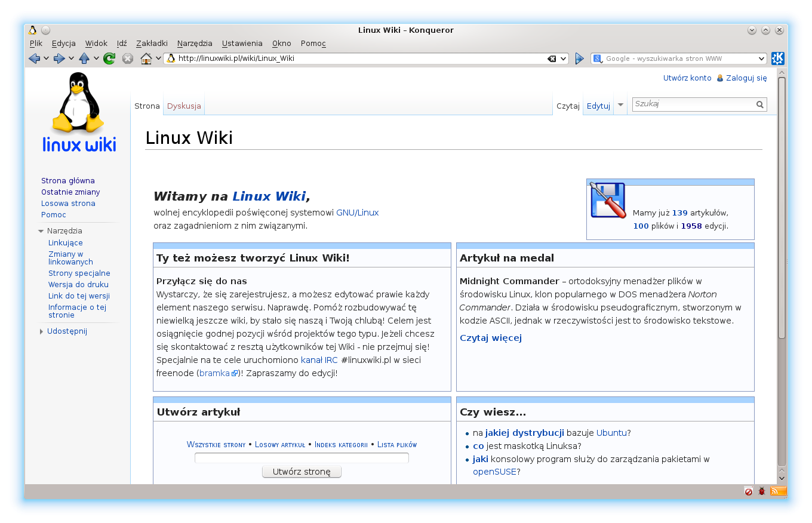Follow the Zaloguj się link

746,78
